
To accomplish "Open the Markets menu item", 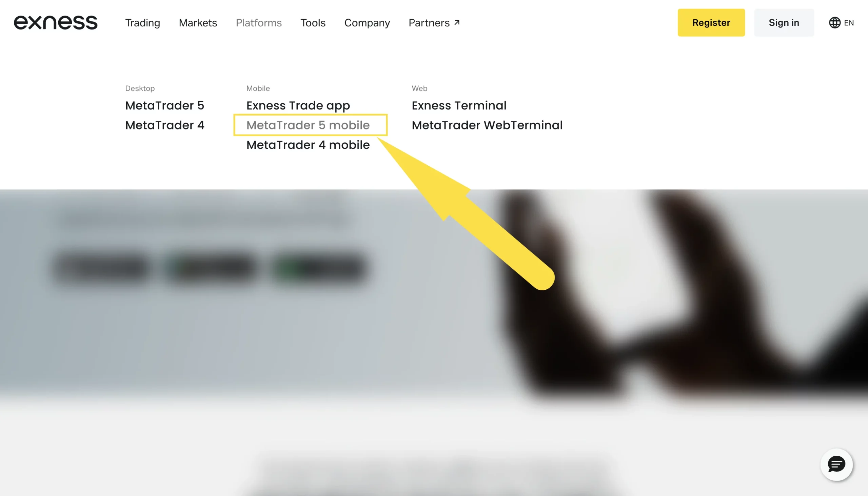I will (x=198, y=23).
